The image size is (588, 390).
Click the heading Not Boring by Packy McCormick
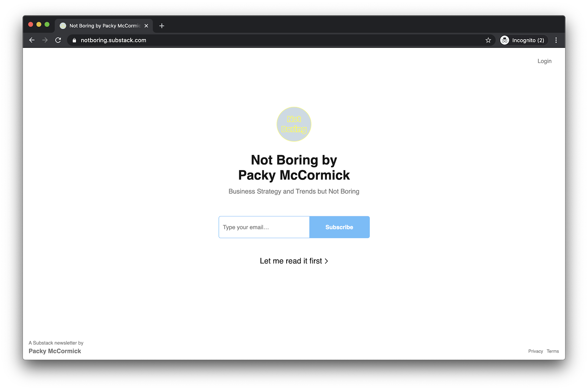(294, 168)
